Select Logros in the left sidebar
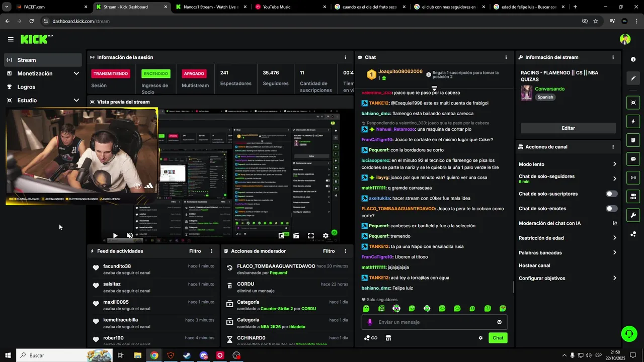This screenshot has height=362, width=644. (x=43, y=87)
